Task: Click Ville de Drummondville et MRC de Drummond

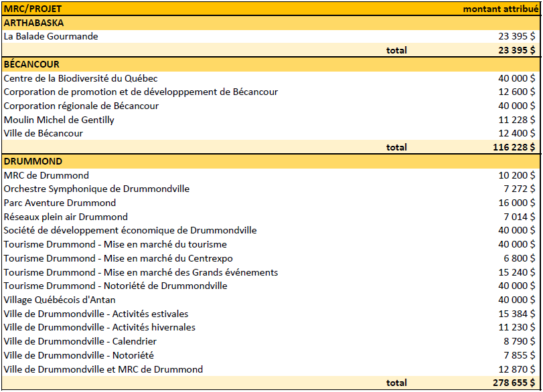Action: click(x=103, y=369)
